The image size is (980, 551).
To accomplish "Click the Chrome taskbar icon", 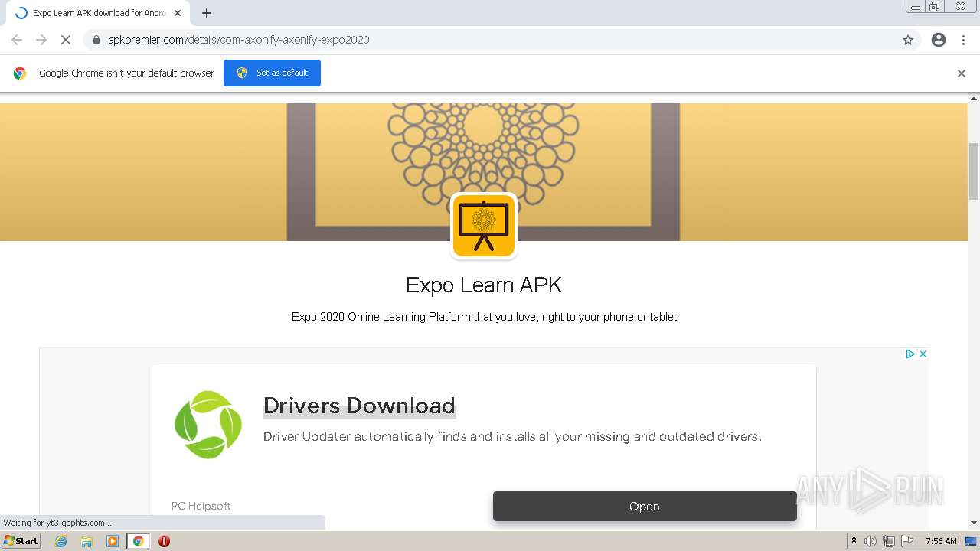I will [x=138, y=541].
